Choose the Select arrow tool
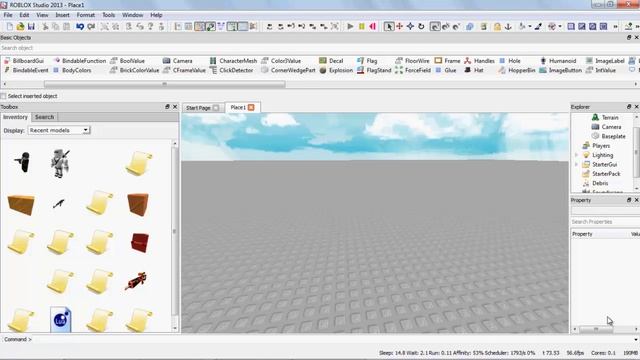The image size is (640, 360). click(x=389, y=27)
